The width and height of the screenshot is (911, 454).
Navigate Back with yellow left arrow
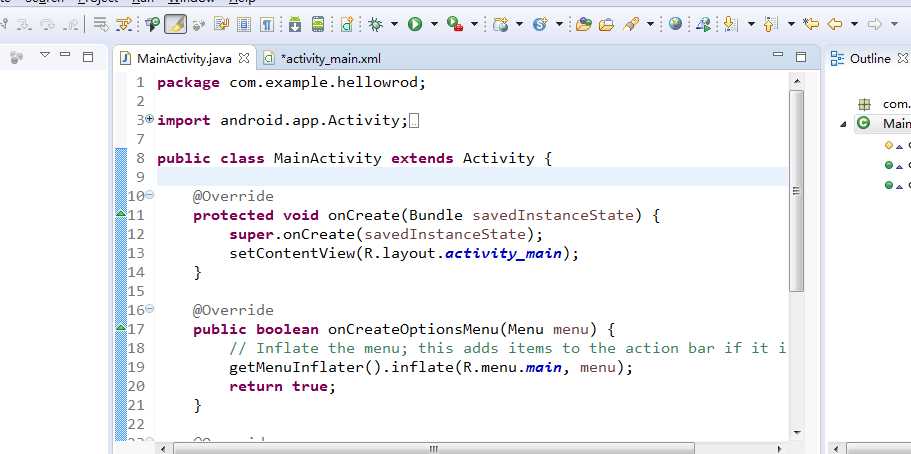835,24
